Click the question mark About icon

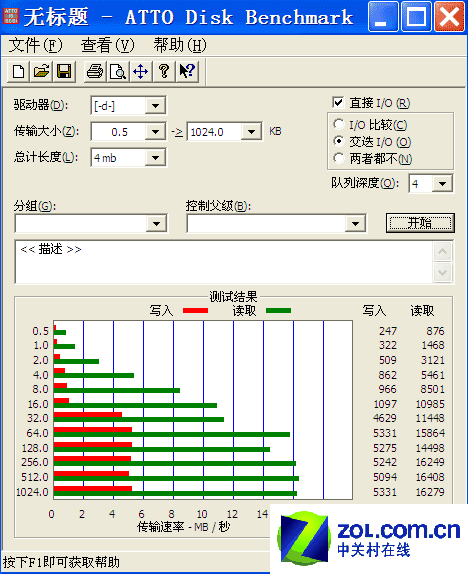[x=164, y=71]
